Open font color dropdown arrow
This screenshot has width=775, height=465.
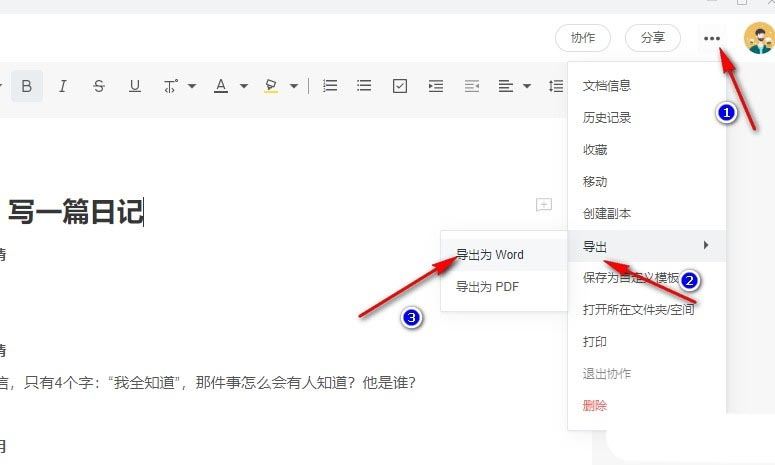point(244,86)
